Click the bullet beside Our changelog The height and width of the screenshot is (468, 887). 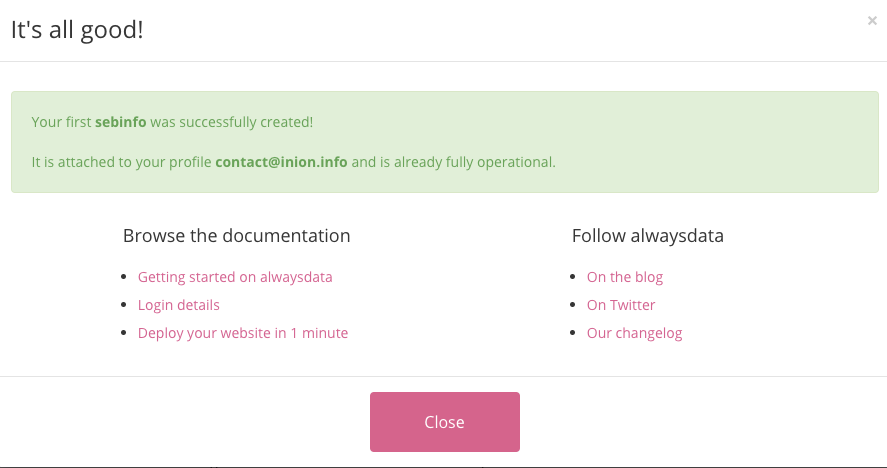(573, 333)
